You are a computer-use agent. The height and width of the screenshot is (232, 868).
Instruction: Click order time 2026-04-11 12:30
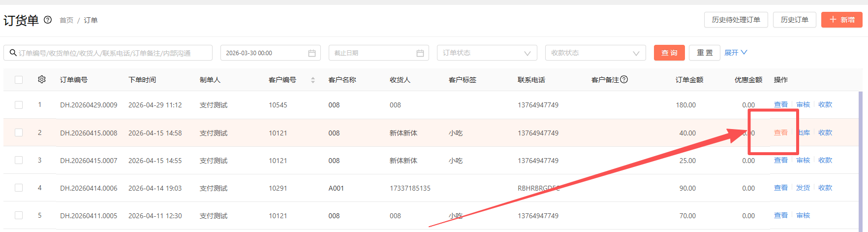(x=155, y=216)
